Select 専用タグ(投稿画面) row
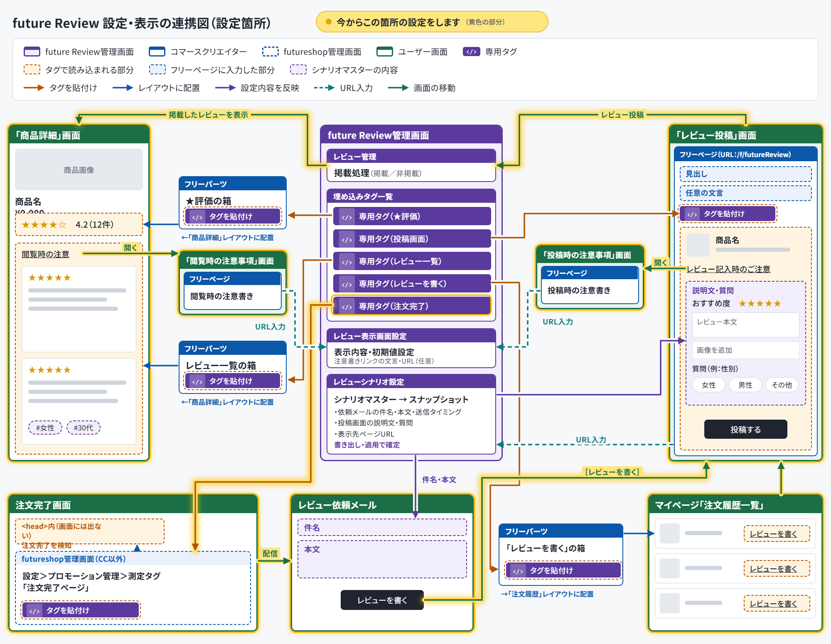The image size is (831, 644). pyautogui.click(x=412, y=239)
